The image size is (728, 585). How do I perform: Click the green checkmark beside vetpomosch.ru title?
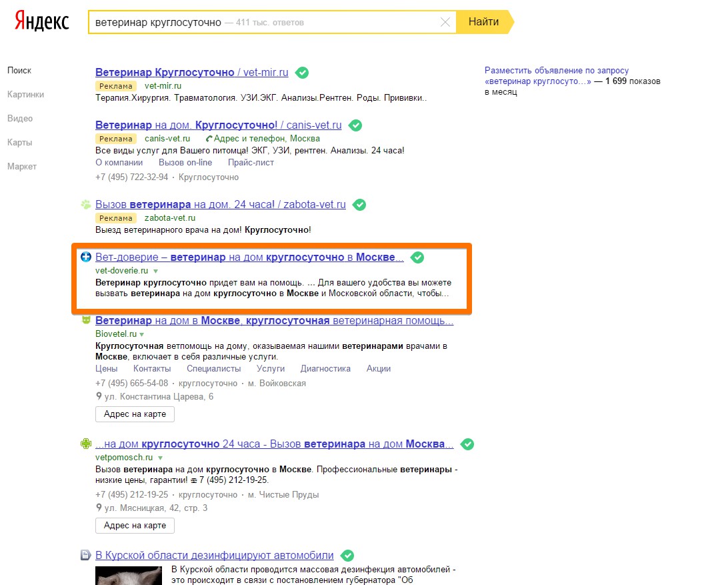pyautogui.click(x=467, y=444)
